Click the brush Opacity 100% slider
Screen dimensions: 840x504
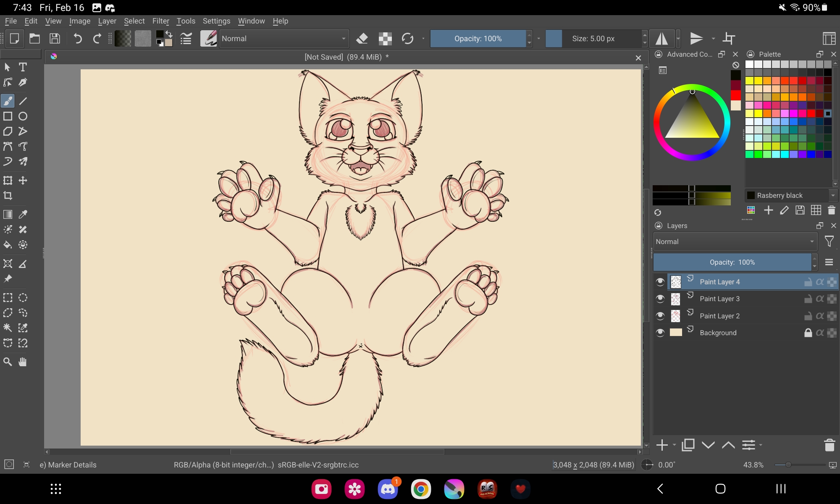coord(478,39)
